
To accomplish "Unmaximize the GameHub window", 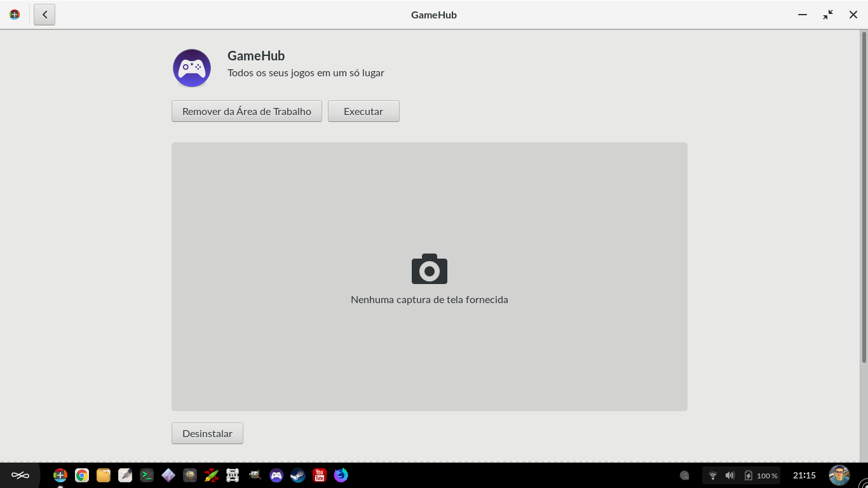I will 828,15.
